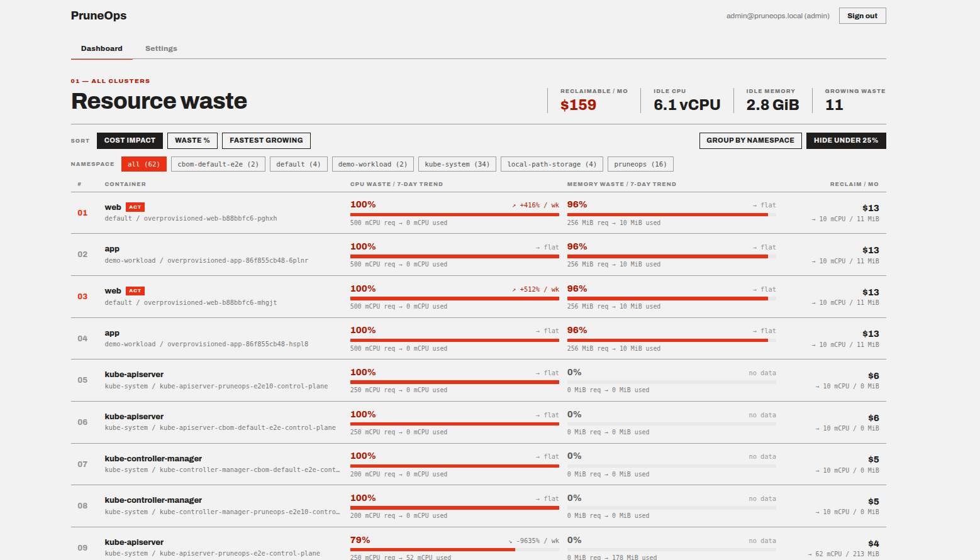This screenshot has height=560, width=980.
Task: Filter by kube-system (34) namespace
Action: pyautogui.click(x=457, y=164)
